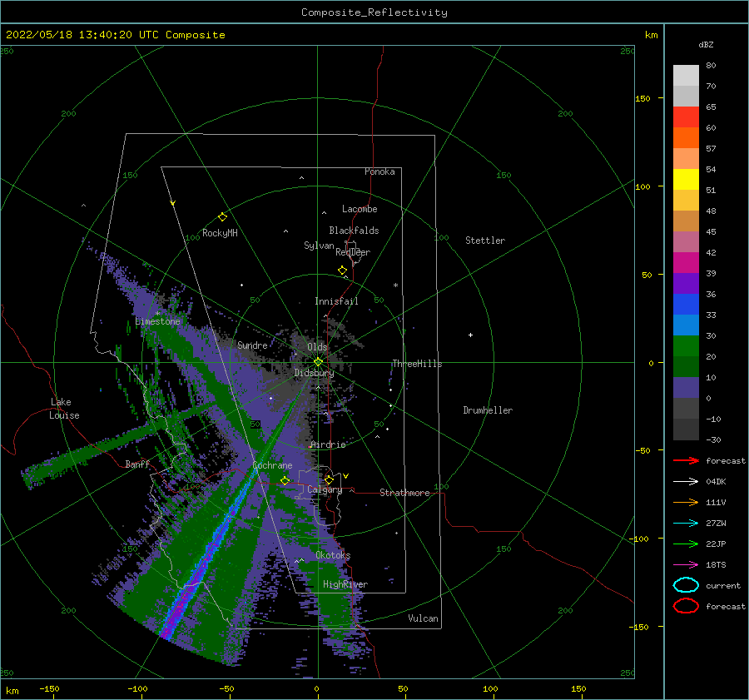The height and width of the screenshot is (700, 749).
Task: Click the RedDeer city label
Action: pos(353,252)
